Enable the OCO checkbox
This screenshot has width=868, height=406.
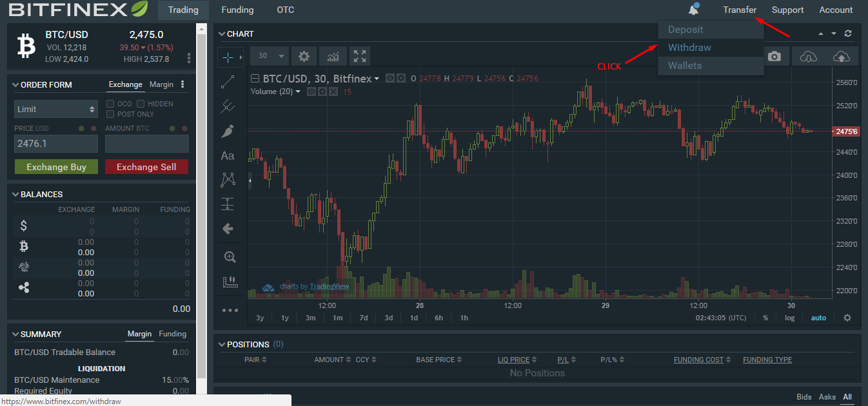click(110, 104)
